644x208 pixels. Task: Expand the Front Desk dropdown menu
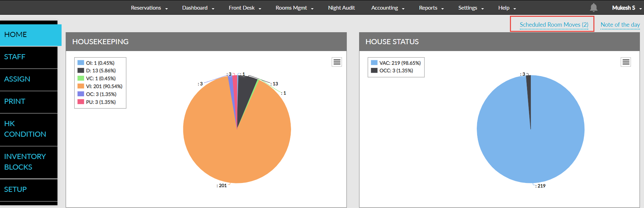[245, 8]
